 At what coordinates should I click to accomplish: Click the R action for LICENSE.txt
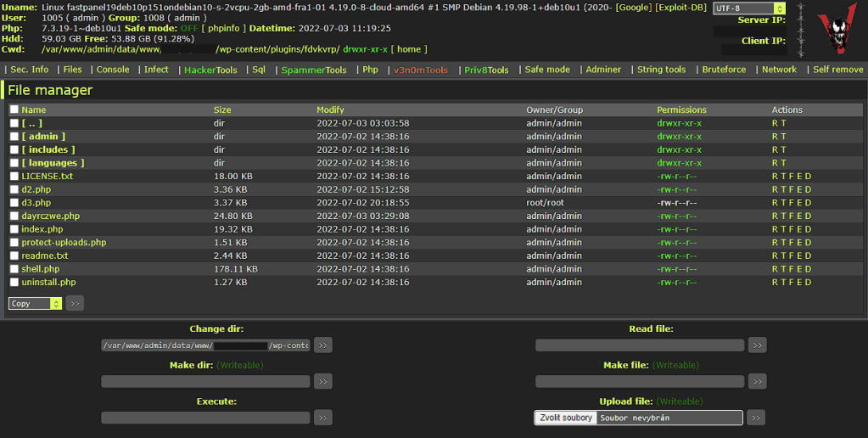[x=775, y=177]
